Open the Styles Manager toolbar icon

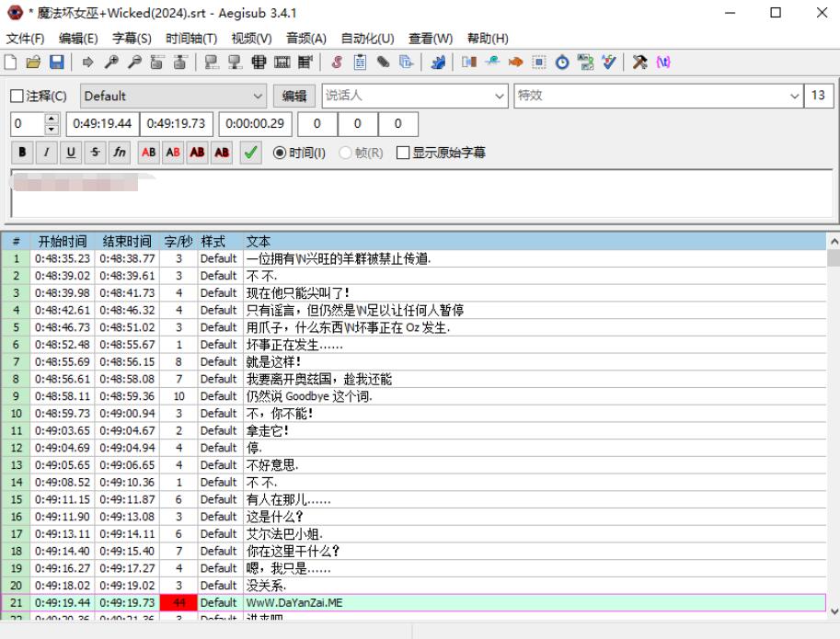pyautogui.click(x=337, y=63)
